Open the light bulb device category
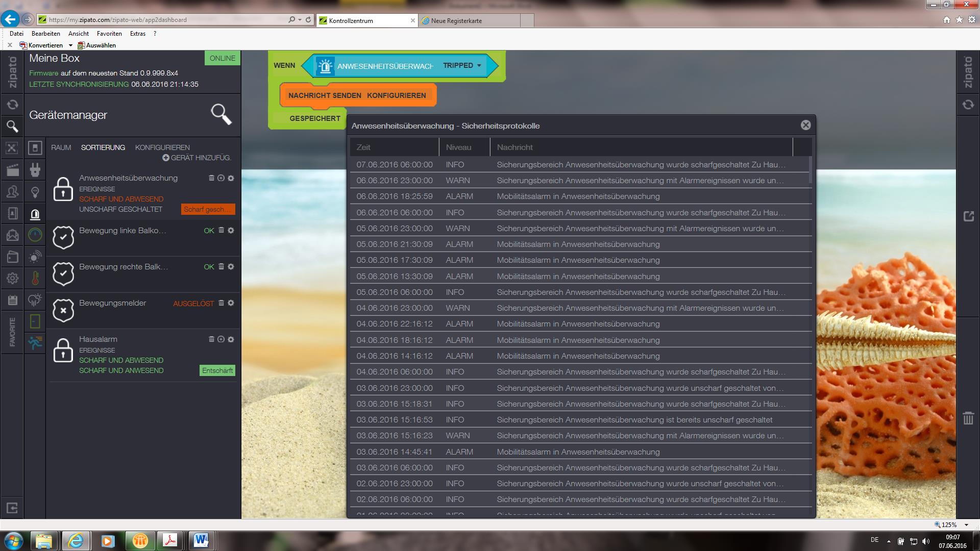This screenshot has height=551, width=980. [35, 192]
